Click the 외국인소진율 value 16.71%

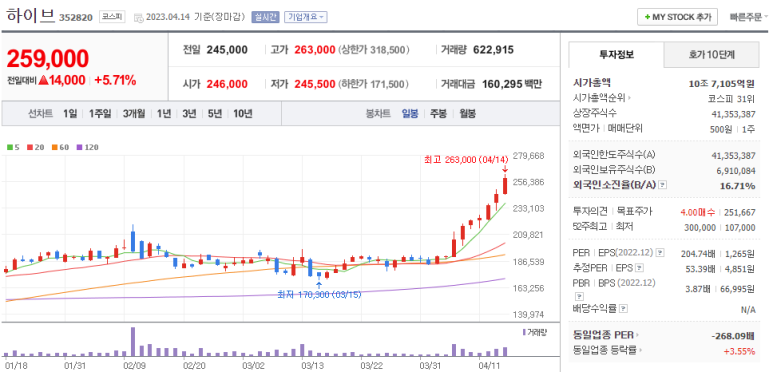[738, 186]
